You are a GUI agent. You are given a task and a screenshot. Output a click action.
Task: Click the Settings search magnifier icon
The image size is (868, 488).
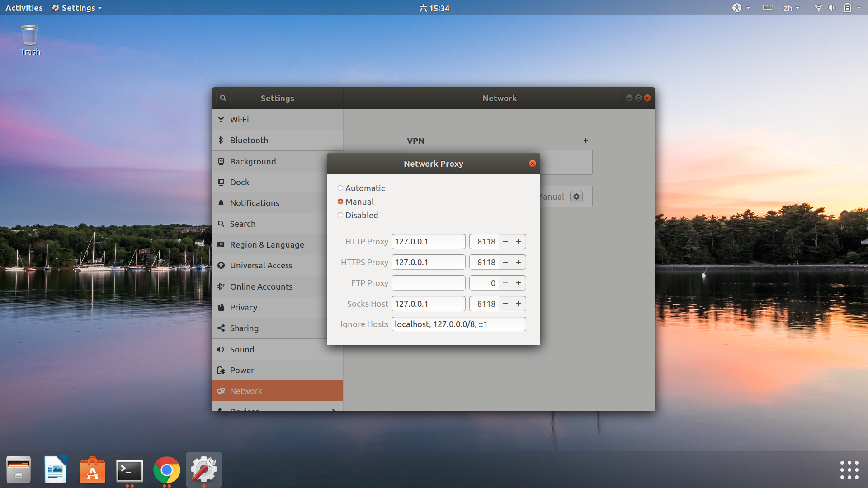point(223,98)
